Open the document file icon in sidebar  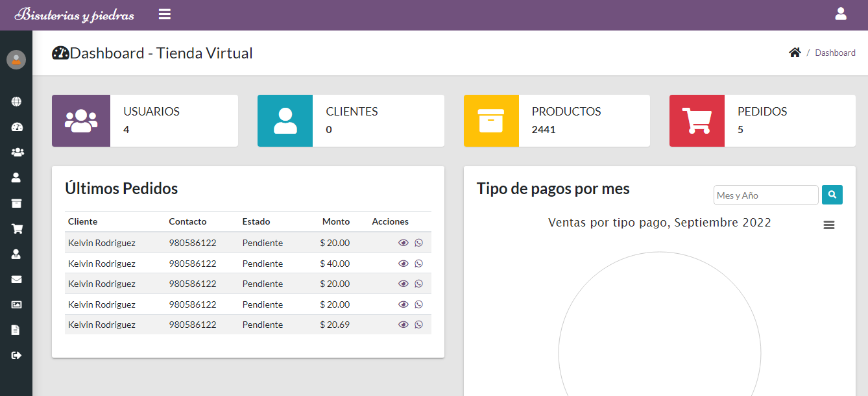pos(16,330)
